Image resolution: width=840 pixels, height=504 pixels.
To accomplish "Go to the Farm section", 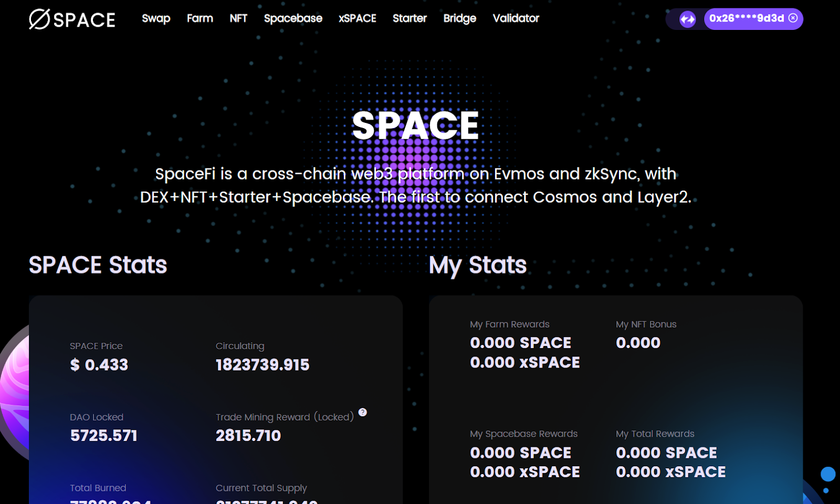I will [x=200, y=18].
